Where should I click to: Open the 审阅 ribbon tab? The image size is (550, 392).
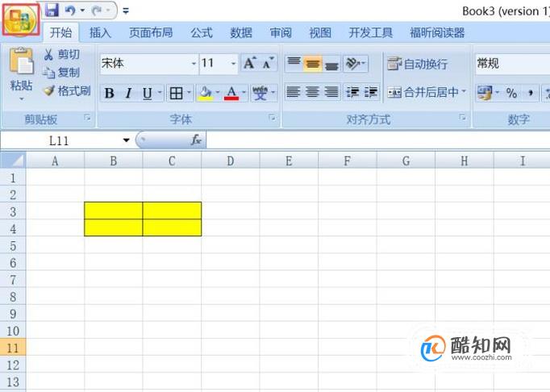click(281, 32)
